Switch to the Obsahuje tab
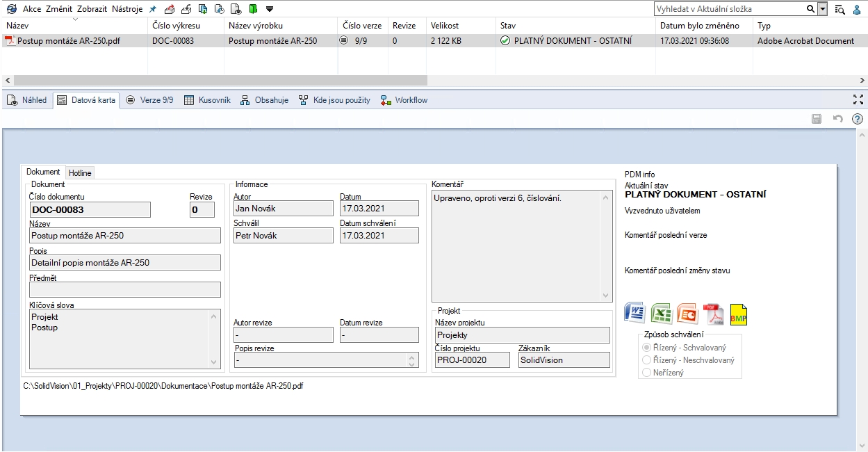 [264, 100]
